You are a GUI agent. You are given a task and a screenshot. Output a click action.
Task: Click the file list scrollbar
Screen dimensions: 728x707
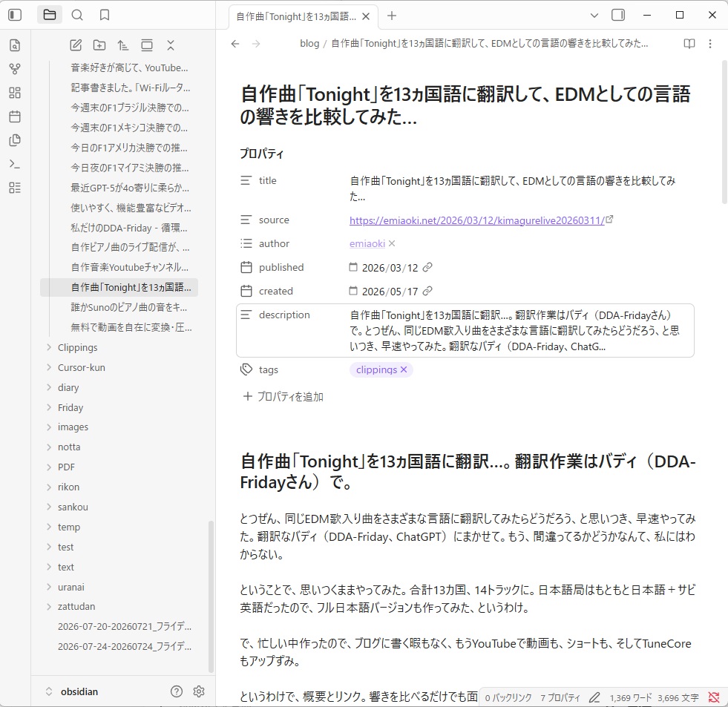point(211,596)
